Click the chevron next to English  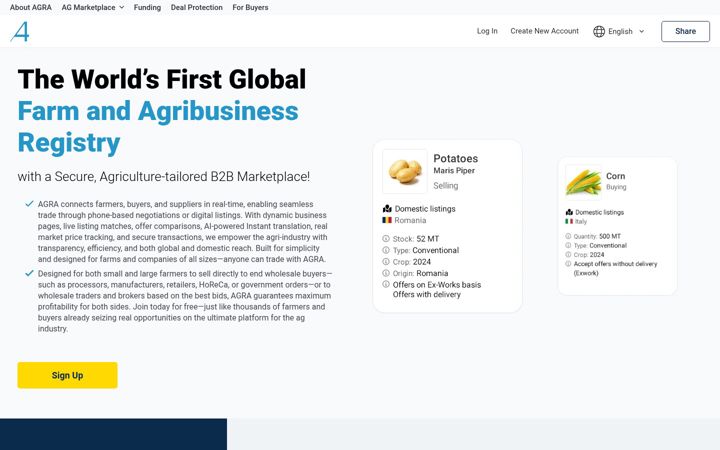pos(641,31)
